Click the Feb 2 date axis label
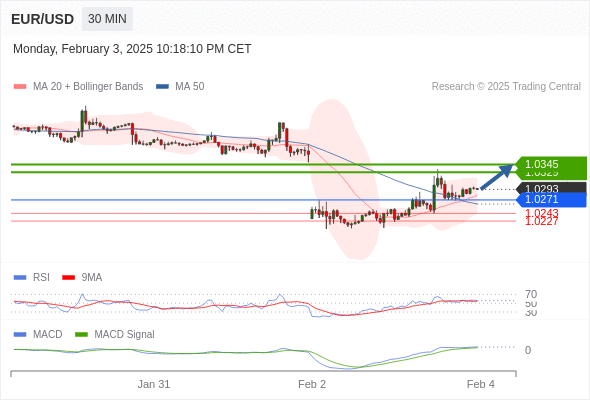 312,384
